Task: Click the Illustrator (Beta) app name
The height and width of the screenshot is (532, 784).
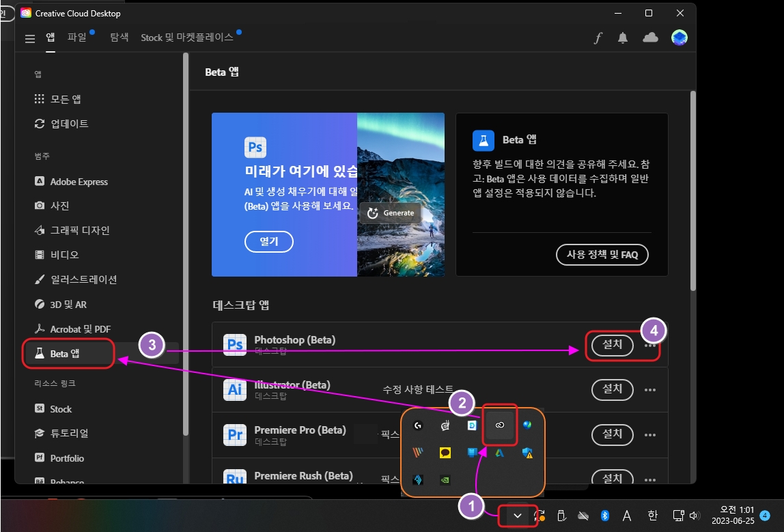Action: (x=292, y=385)
